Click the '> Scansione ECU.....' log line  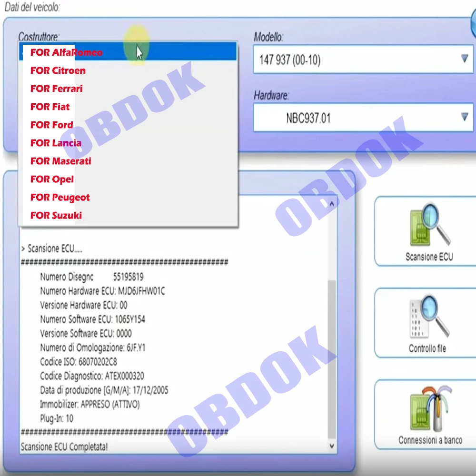point(51,248)
